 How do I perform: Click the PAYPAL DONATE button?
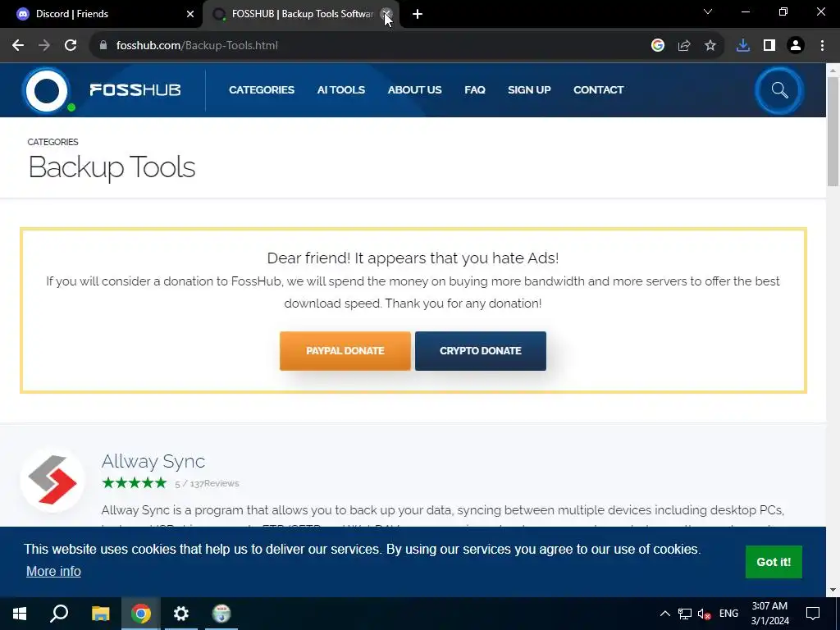[345, 351]
